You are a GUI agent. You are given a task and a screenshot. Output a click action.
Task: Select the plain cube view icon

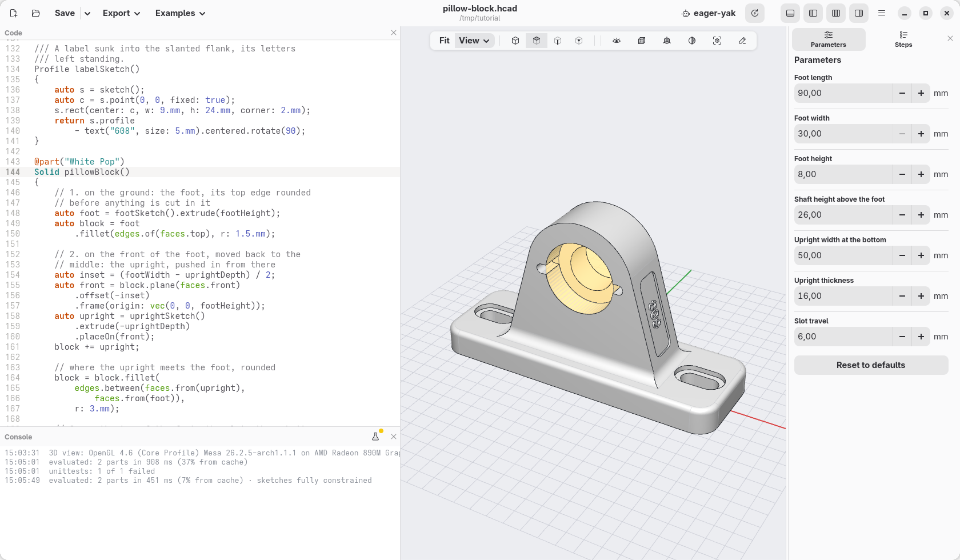pos(515,41)
